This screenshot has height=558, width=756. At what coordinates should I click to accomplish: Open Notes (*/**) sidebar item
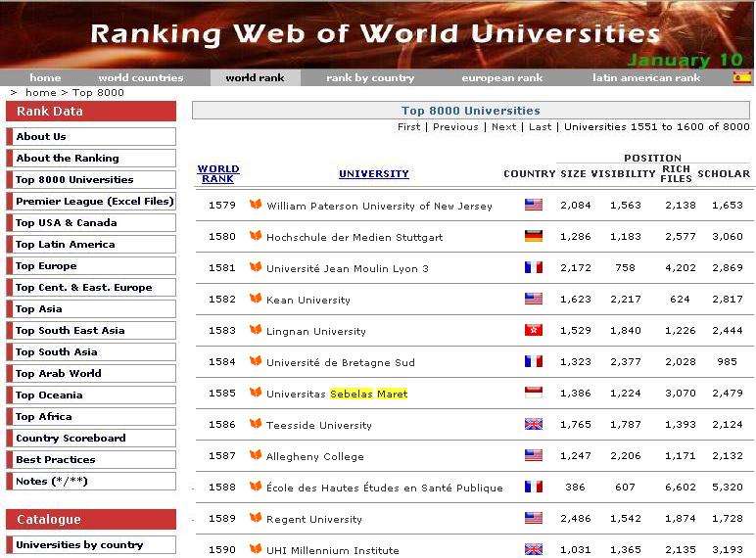(x=92, y=481)
